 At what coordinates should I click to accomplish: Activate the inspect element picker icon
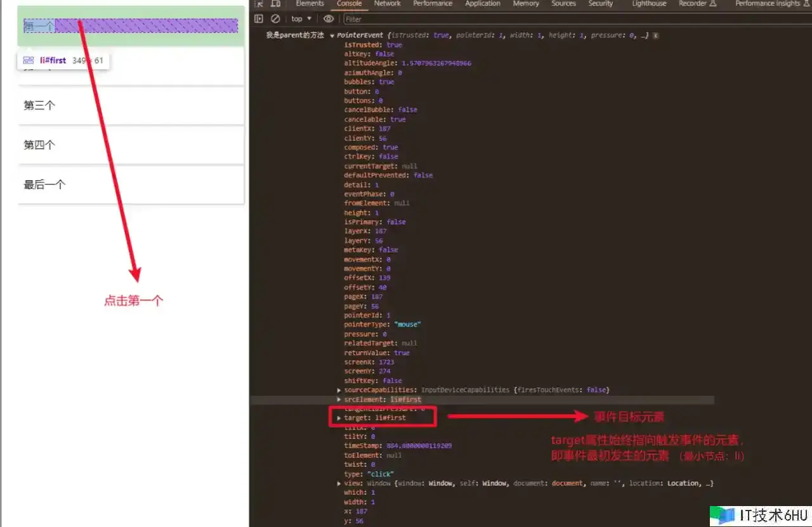point(258,3)
